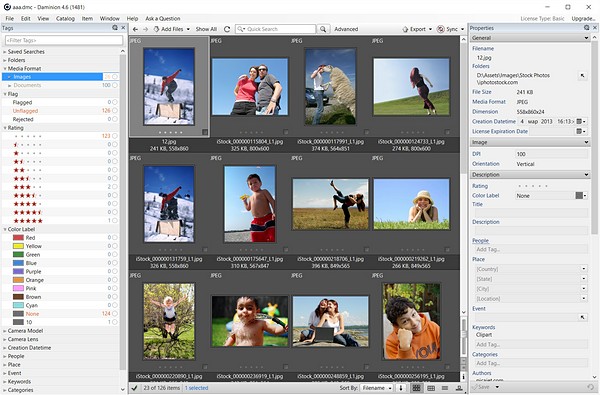Image resolution: width=600 pixels, height=395 pixels.
Task: Expand the Saved Searches tree node
Action: point(5,52)
